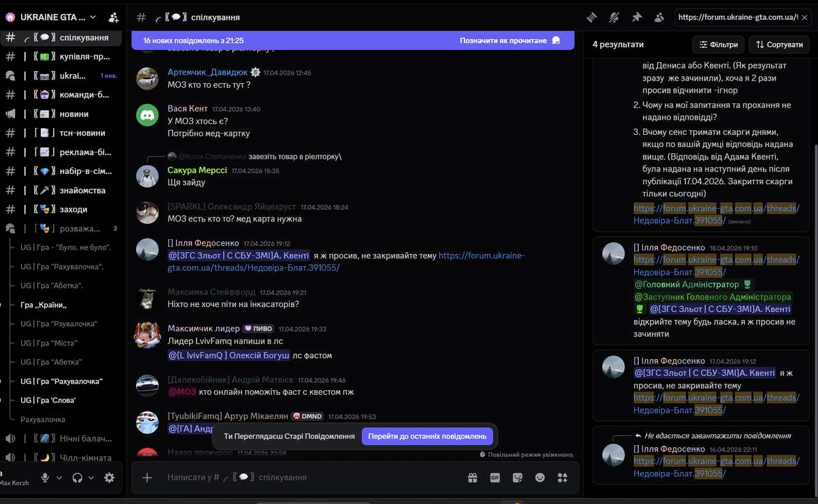Click the invite people icon next to server name

click(x=113, y=17)
